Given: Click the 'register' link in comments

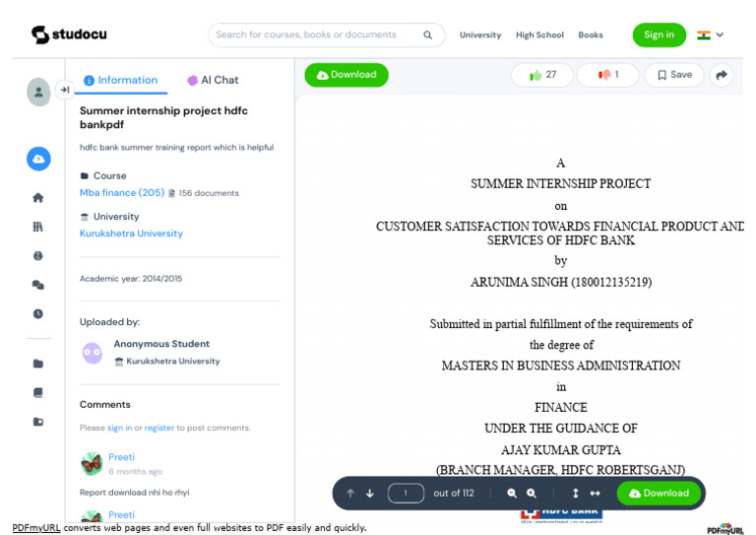Looking at the screenshot, I should pos(159,428).
